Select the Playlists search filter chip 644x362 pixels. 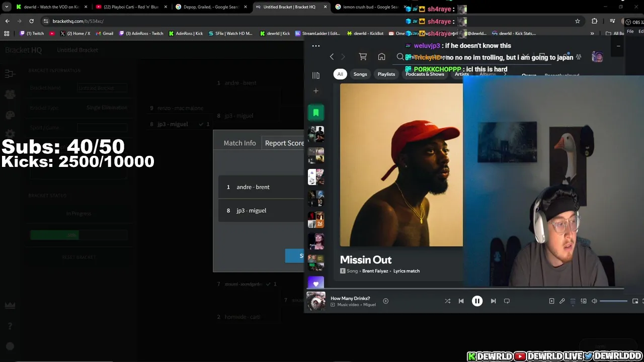tap(386, 74)
